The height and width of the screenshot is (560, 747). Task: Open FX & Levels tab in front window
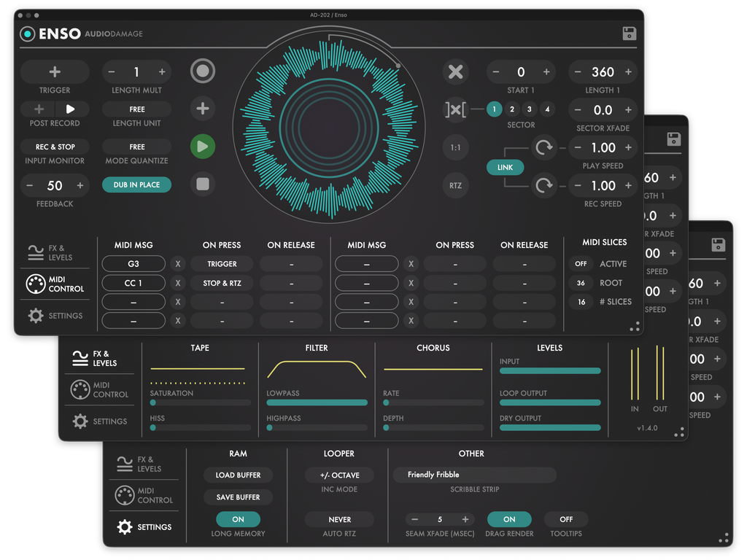click(50, 252)
